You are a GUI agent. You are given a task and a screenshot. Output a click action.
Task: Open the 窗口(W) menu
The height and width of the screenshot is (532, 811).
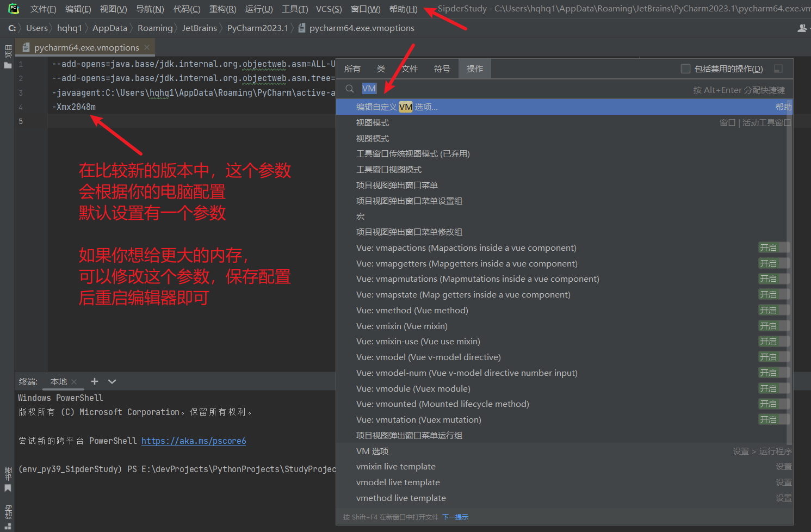click(366, 9)
